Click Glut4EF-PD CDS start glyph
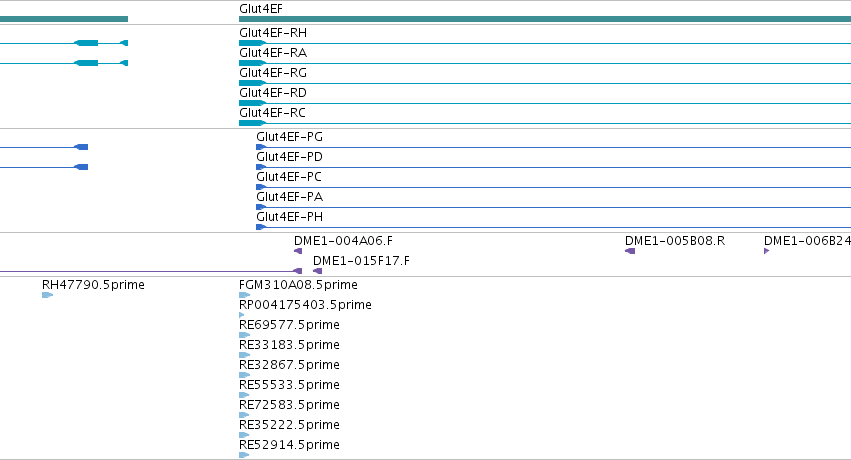Screen dimensions: 851x460 (x=261, y=167)
